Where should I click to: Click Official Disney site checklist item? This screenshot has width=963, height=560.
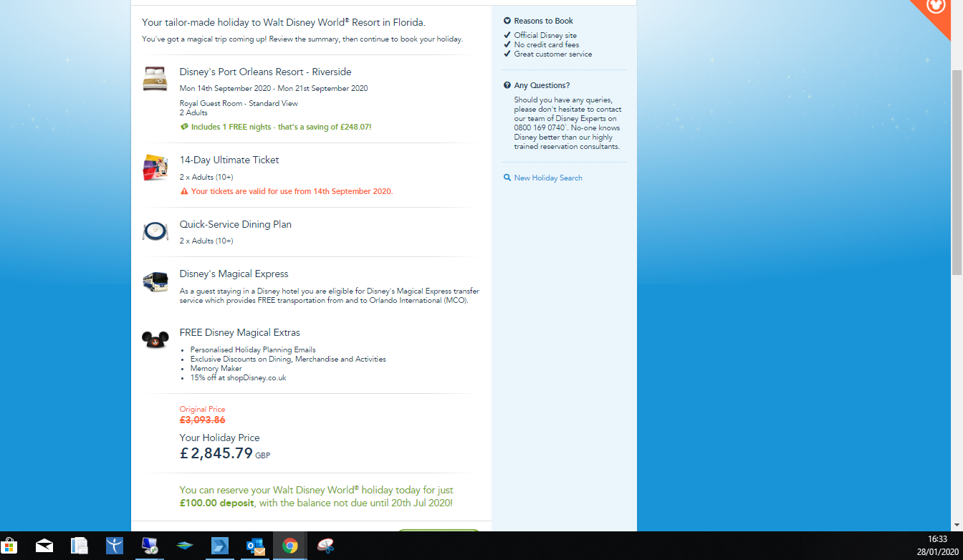pyautogui.click(x=545, y=35)
